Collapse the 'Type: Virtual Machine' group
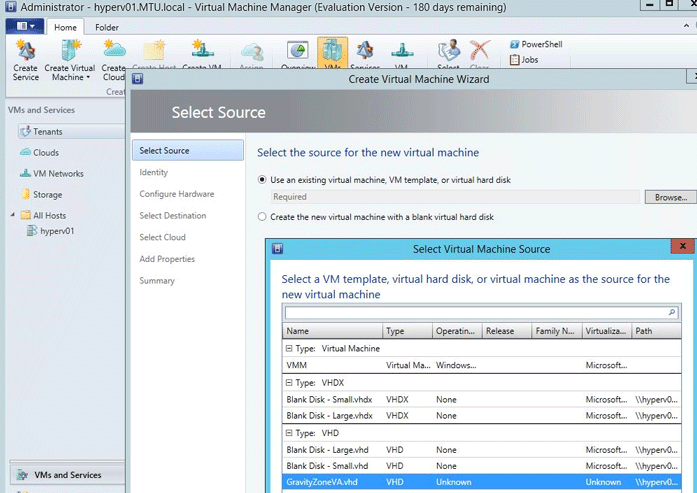Image resolution: width=697 pixels, height=493 pixels. (289, 348)
